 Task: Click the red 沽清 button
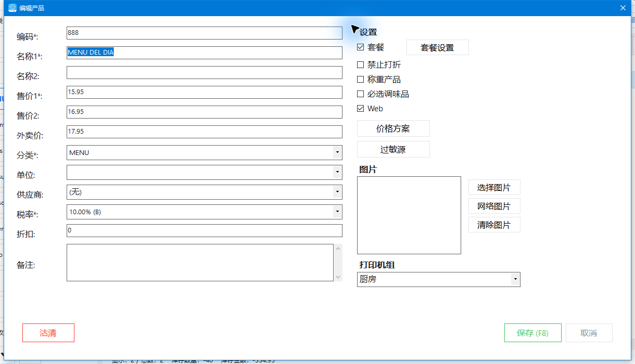[48, 333]
